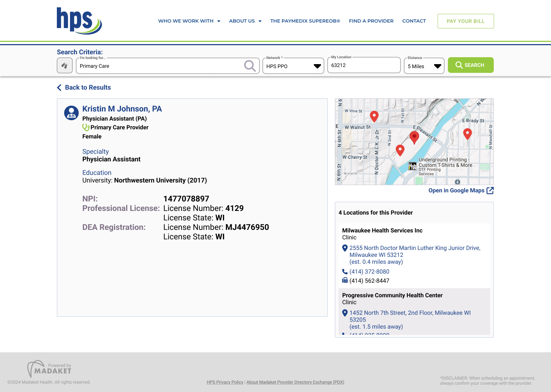Call (414) 372-8080 phone link
This screenshot has width=551, height=392.
click(x=369, y=272)
